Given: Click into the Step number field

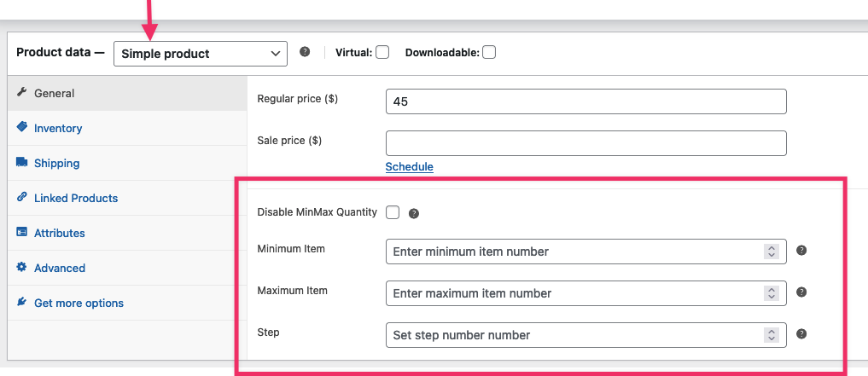Looking at the screenshot, I should point(585,335).
